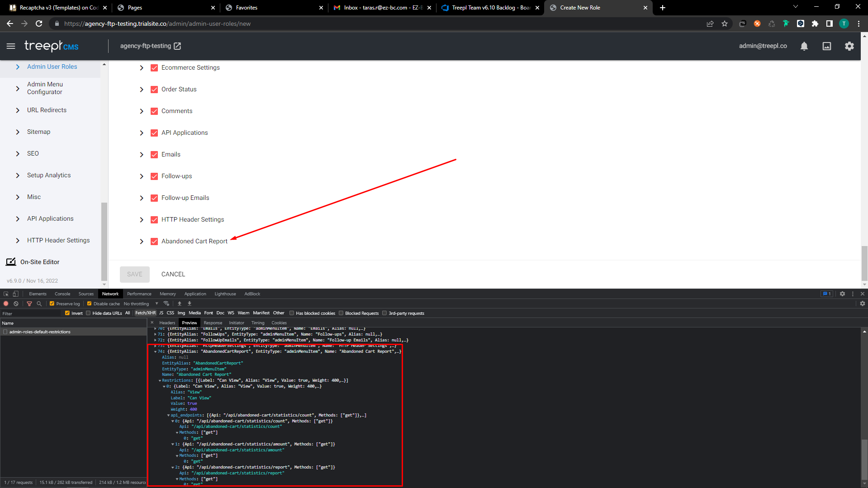Expand SEO sidebar item
The width and height of the screenshot is (868, 488).
[18, 154]
